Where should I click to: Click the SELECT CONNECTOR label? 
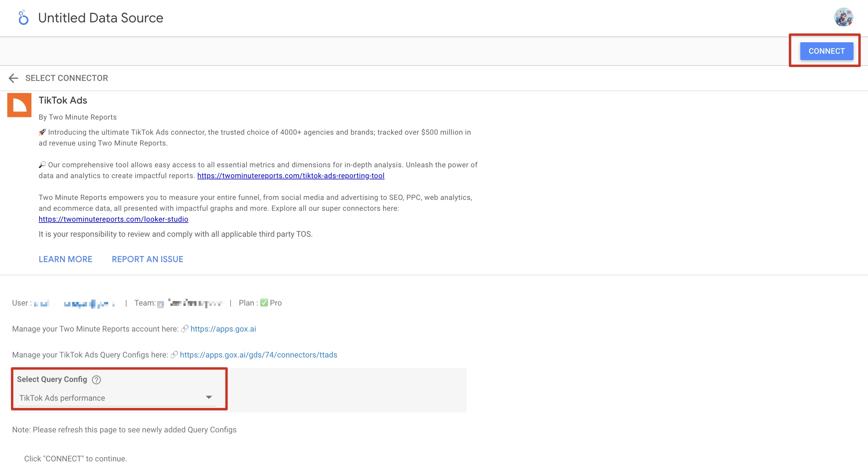67,78
